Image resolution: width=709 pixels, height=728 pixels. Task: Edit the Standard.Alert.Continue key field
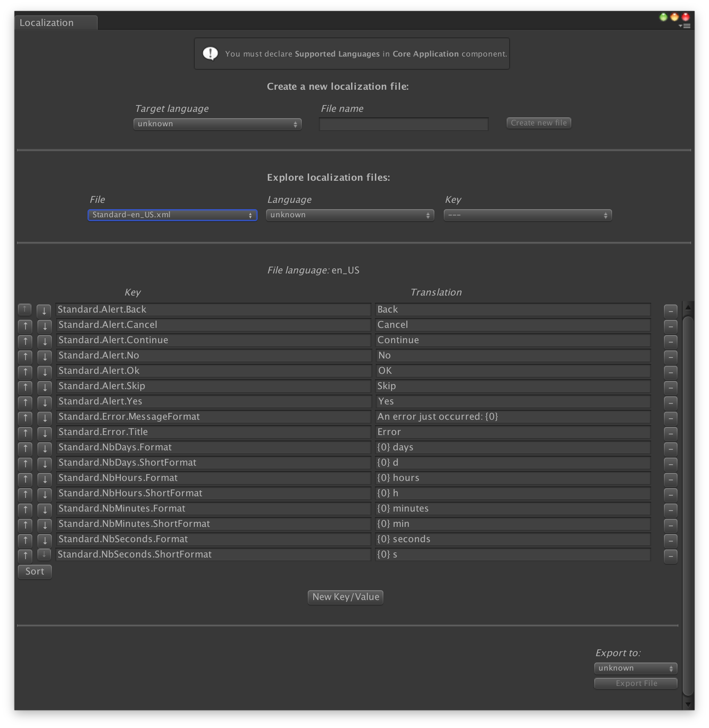click(213, 340)
